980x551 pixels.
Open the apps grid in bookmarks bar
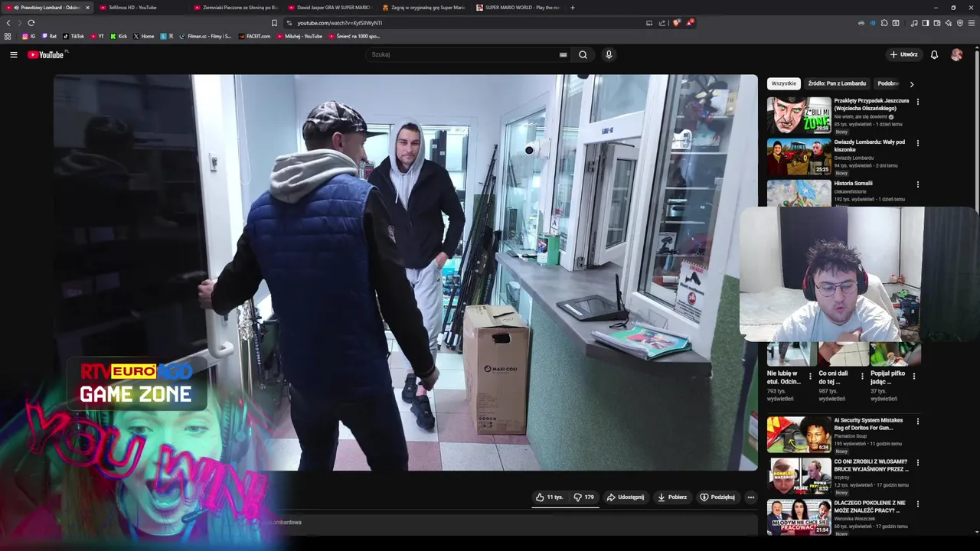[x=8, y=36]
